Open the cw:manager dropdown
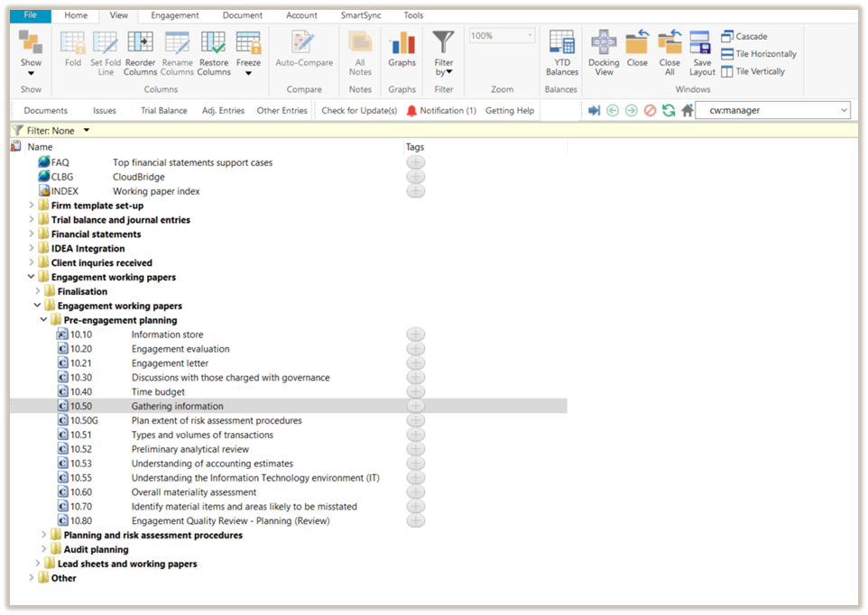 click(x=844, y=110)
